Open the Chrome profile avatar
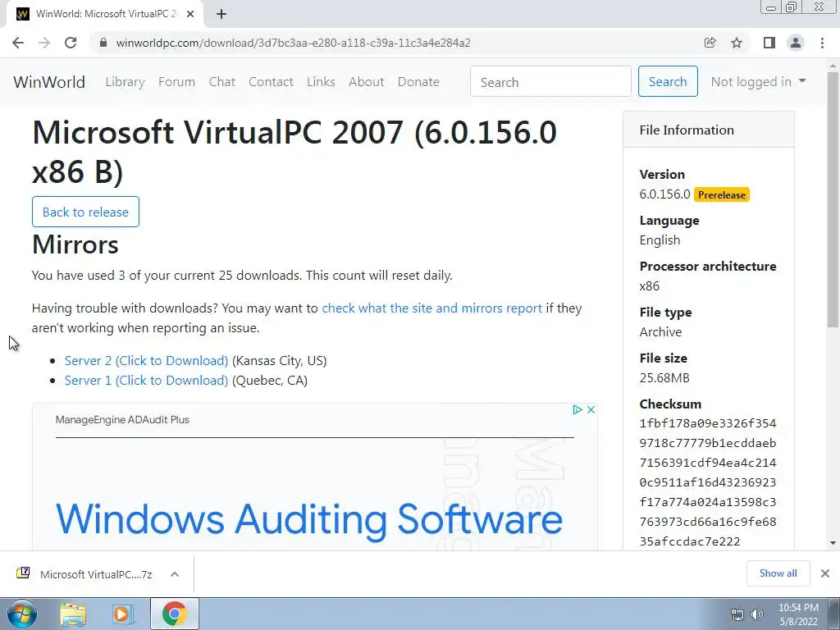Screen dimensions: 840x630 [x=796, y=43]
